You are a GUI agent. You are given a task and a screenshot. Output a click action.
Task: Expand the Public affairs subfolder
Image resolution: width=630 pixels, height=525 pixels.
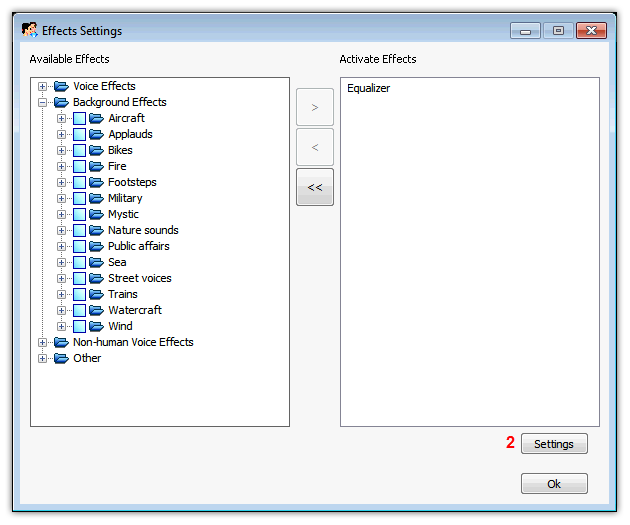(61, 247)
